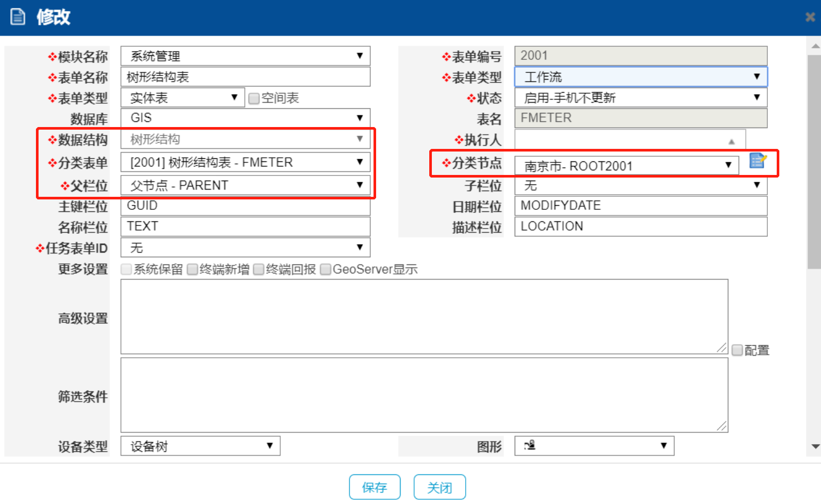This screenshot has width=821, height=504.
Task: Click the edit icon beside 分类节点 dropdown
Action: tap(757, 161)
